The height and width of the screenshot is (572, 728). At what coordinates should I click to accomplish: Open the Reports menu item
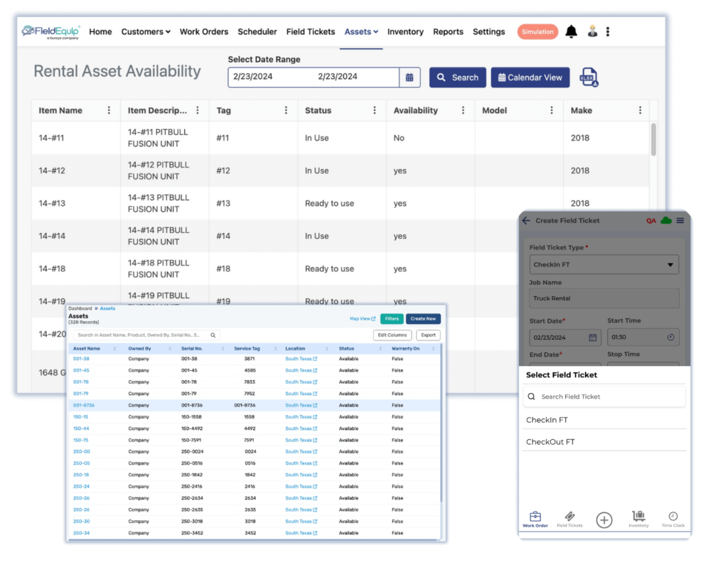(x=448, y=31)
